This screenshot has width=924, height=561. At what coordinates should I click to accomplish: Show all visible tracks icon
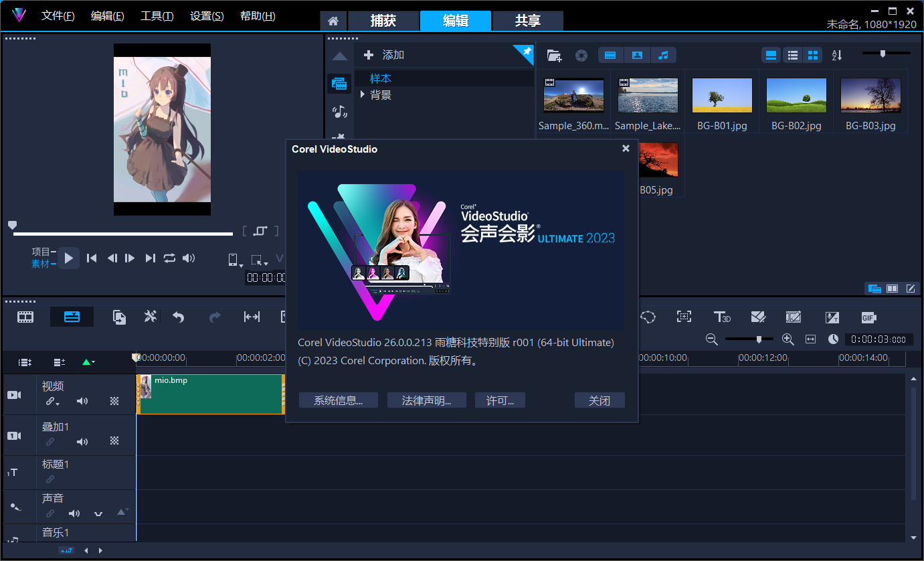tap(25, 362)
